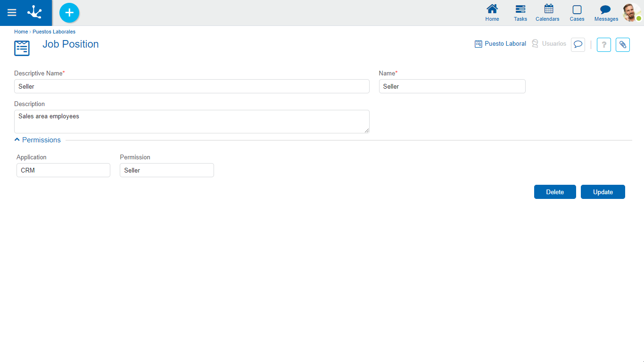Click the Application field showing CRM
This screenshot has width=644, height=362.
pyautogui.click(x=63, y=170)
